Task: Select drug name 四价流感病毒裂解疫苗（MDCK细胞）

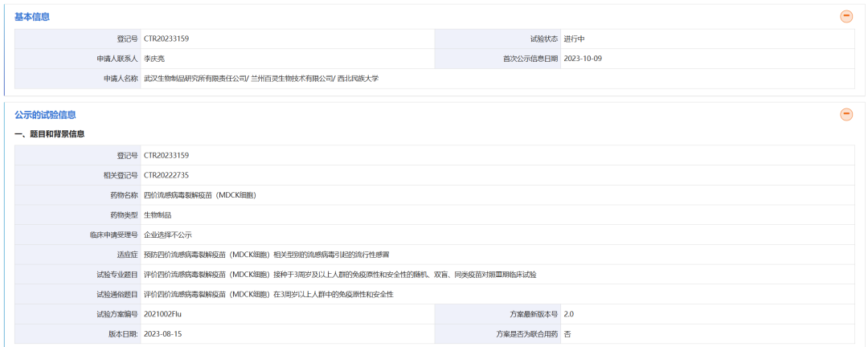Action: tap(200, 195)
